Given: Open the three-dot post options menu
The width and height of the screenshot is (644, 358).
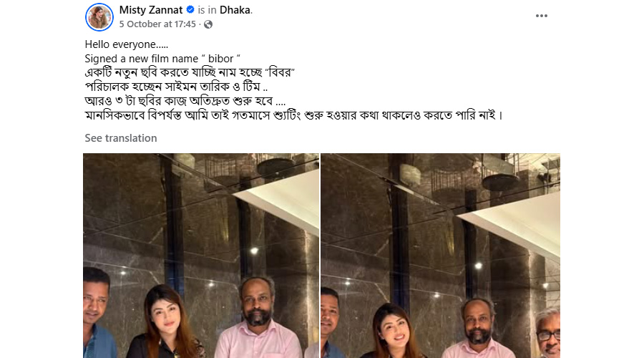Looking at the screenshot, I should tap(542, 16).
